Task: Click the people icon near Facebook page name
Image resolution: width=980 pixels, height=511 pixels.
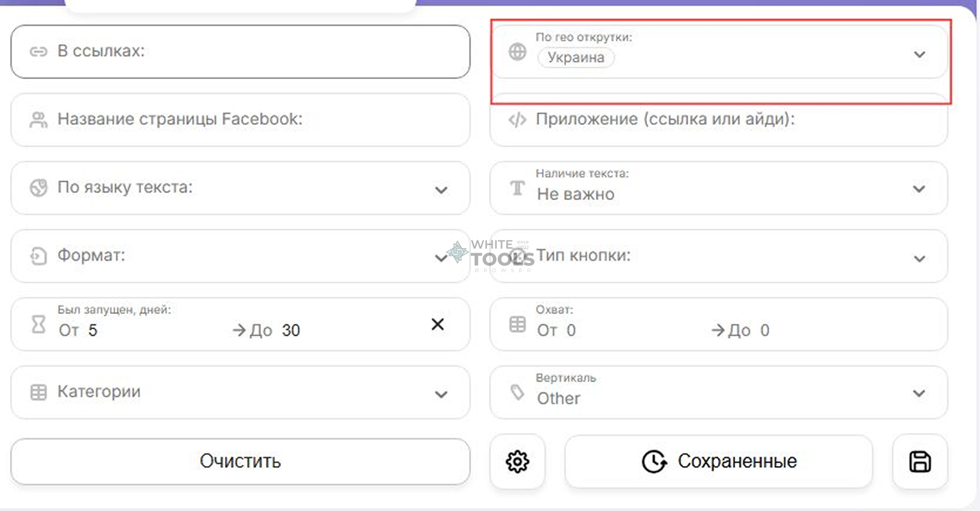Action: (x=39, y=119)
